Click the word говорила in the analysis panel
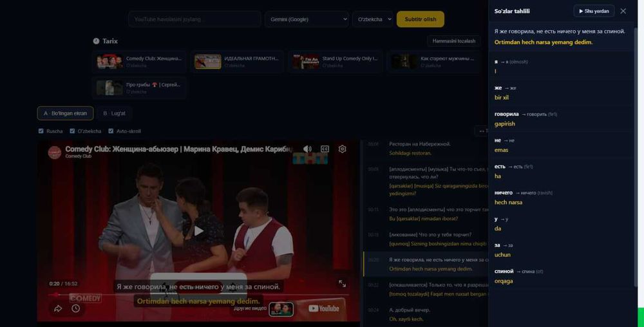This screenshot has height=327, width=644. pyautogui.click(x=506, y=114)
